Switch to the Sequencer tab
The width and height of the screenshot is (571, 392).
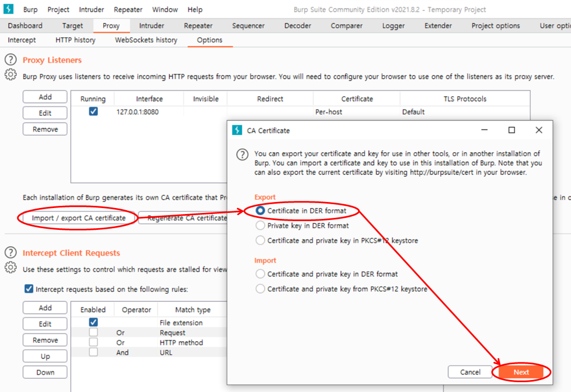pos(248,26)
